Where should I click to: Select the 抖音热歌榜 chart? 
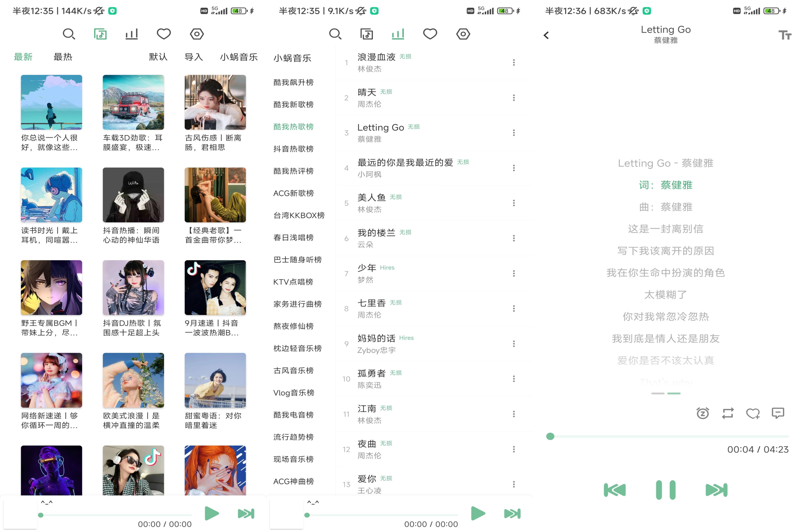293,149
